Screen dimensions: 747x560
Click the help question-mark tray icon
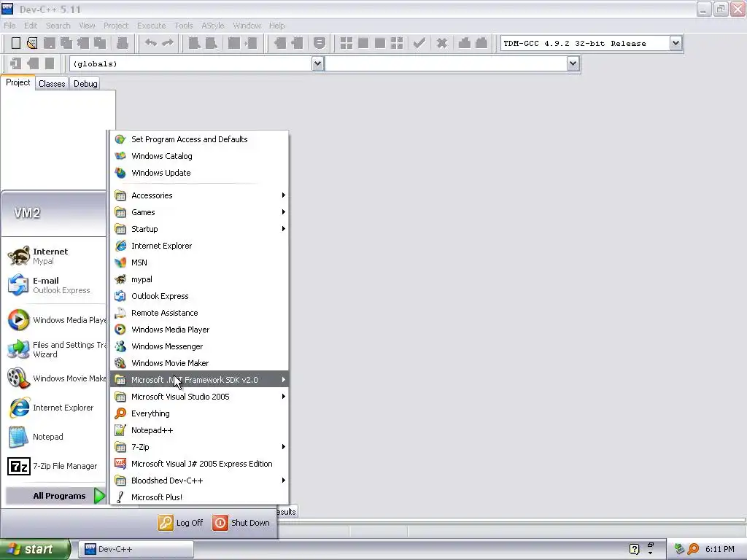pos(634,549)
